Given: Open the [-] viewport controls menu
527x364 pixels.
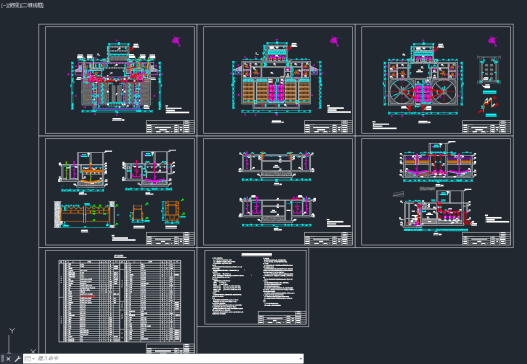Looking at the screenshot, I should click(3, 5).
